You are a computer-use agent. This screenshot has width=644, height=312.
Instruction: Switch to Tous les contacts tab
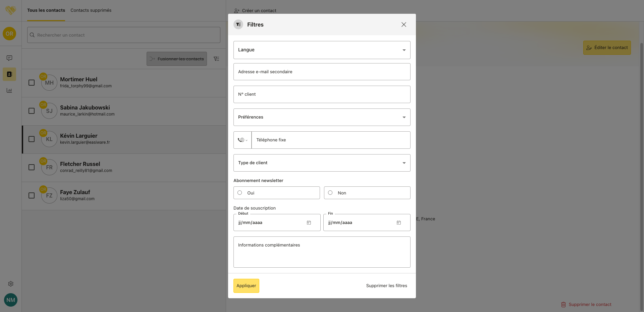point(46,10)
